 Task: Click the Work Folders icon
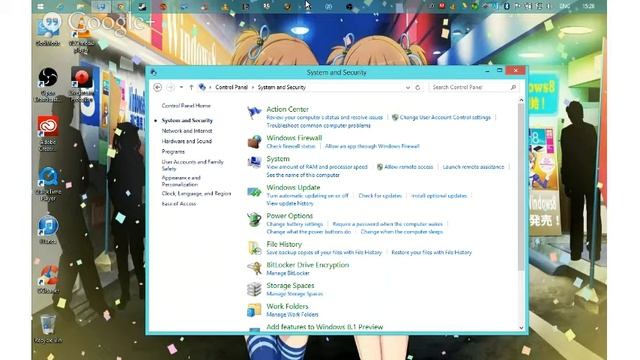coord(254,310)
